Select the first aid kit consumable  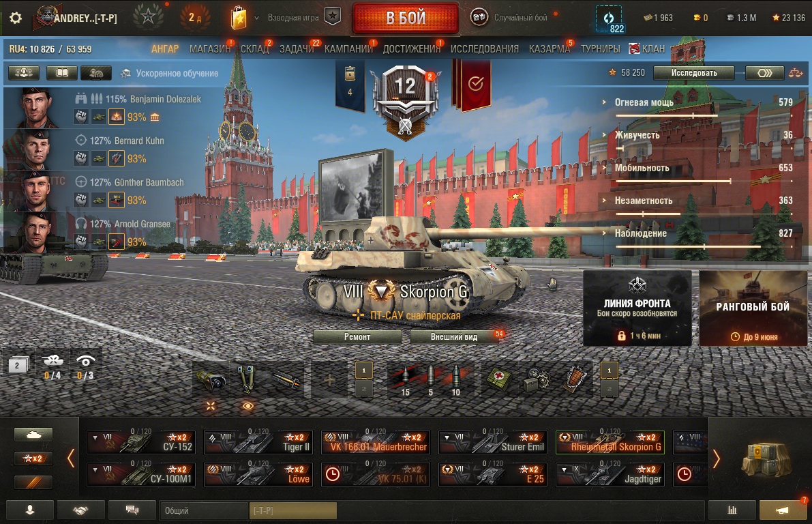pyautogui.click(x=498, y=379)
